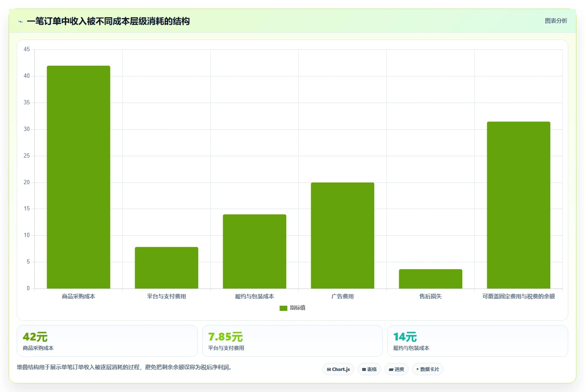
Task: Click the y-axis value 45
Action: 27,49
